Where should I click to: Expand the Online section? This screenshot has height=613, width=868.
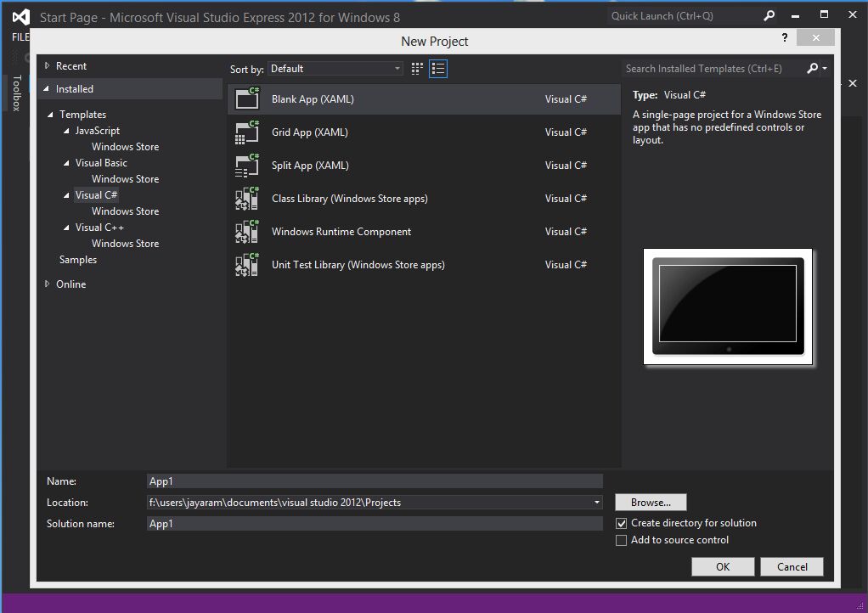pos(47,284)
